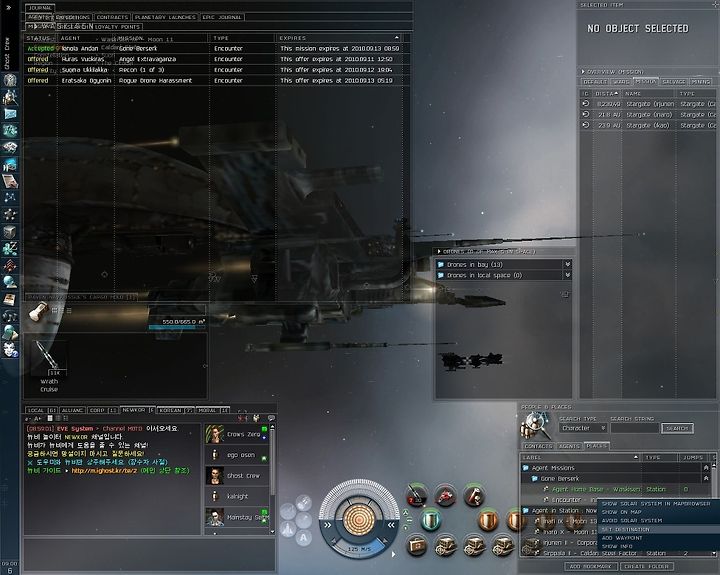Decrease chat font size with a- icon

(x=28, y=418)
